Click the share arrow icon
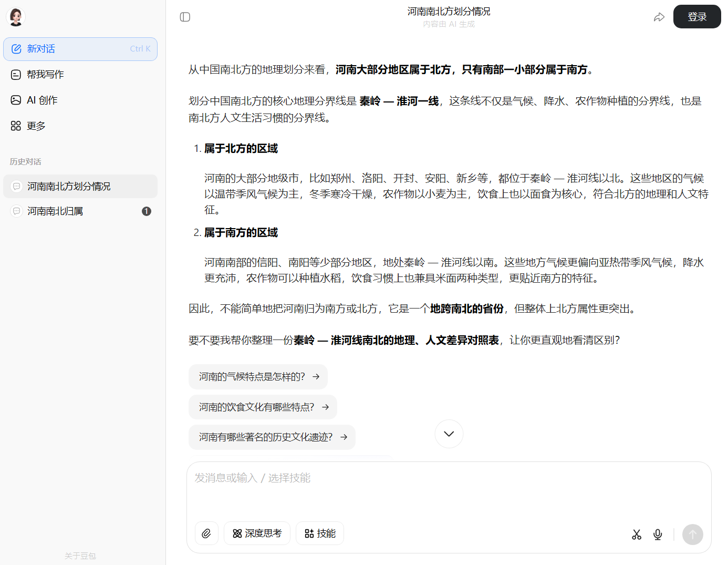Screen dimensions: 728x565 (x=659, y=17)
